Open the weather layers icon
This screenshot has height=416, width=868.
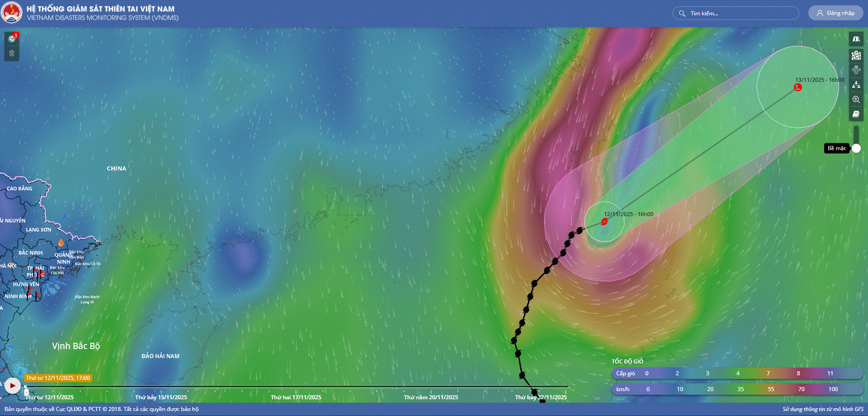856,70
